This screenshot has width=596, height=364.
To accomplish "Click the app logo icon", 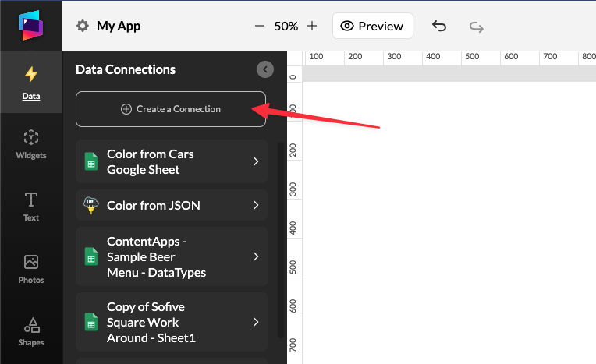I will 31,26.
